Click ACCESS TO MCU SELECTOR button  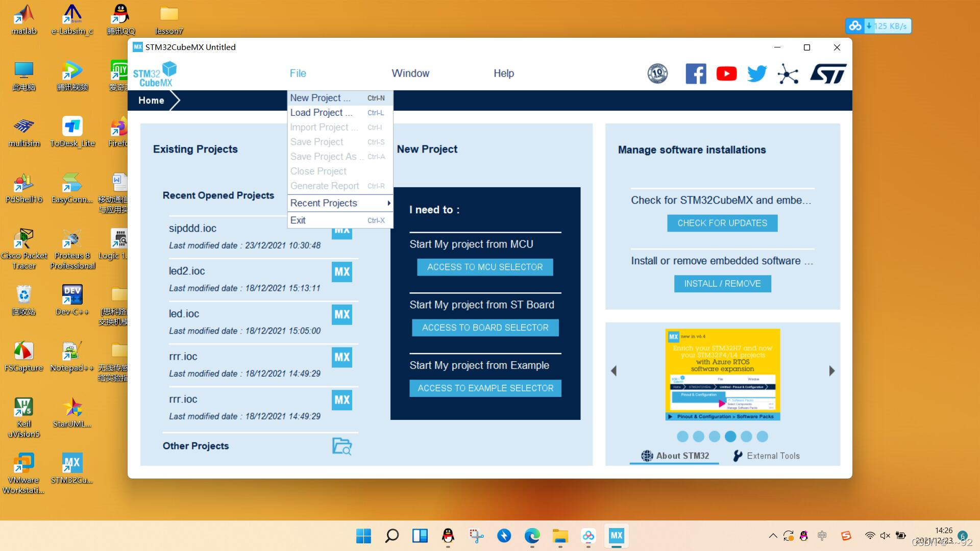click(485, 267)
